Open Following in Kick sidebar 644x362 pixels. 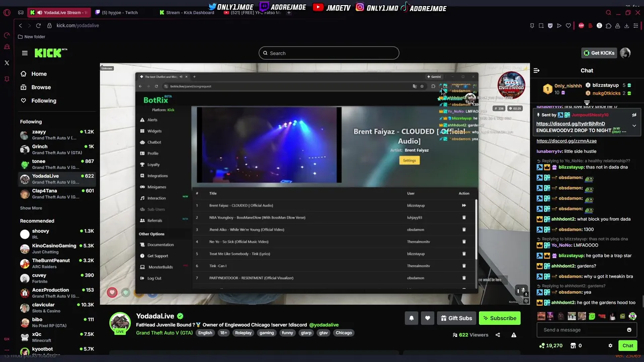coord(38,101)
